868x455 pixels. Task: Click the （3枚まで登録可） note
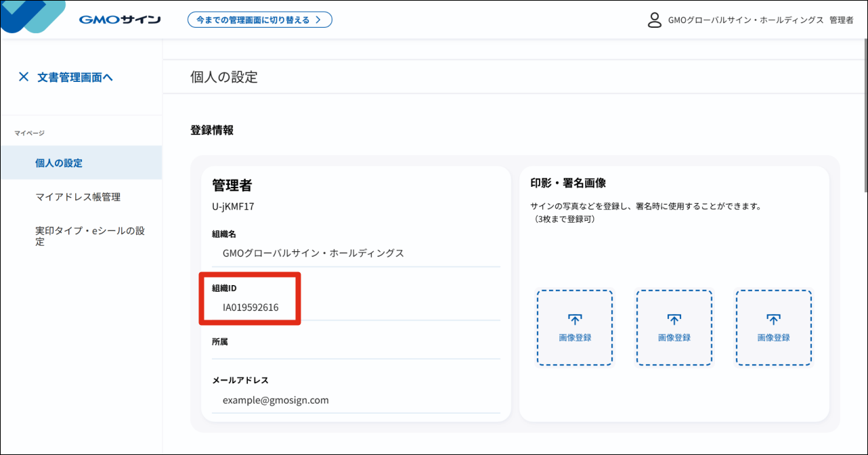[564, 219]
